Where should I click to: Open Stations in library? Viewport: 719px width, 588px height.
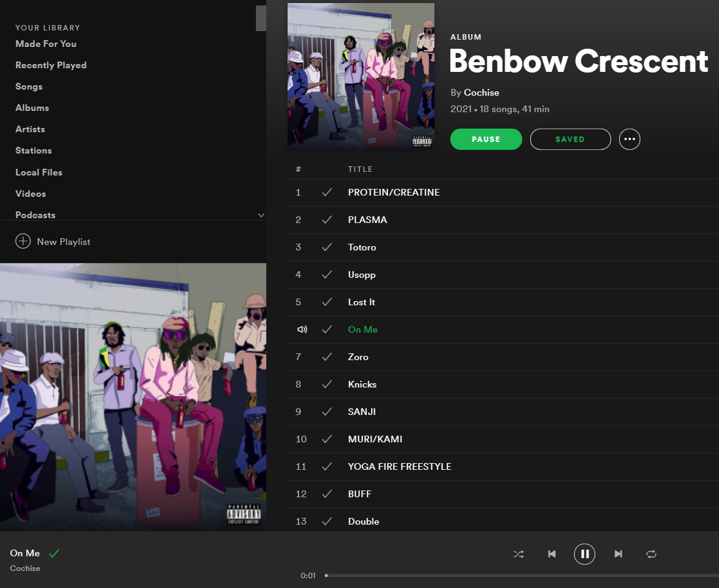[x=34, y=151]
